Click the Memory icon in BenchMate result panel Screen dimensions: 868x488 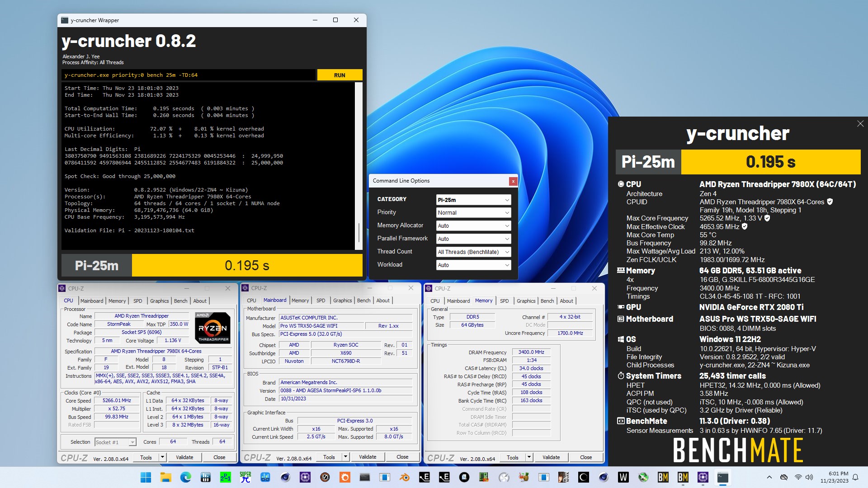coord(621,271)
